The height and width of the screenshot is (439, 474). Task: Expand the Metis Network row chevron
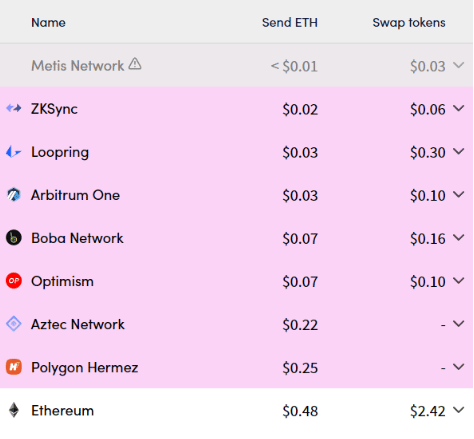pyautogui.click(x=459, y=65)
